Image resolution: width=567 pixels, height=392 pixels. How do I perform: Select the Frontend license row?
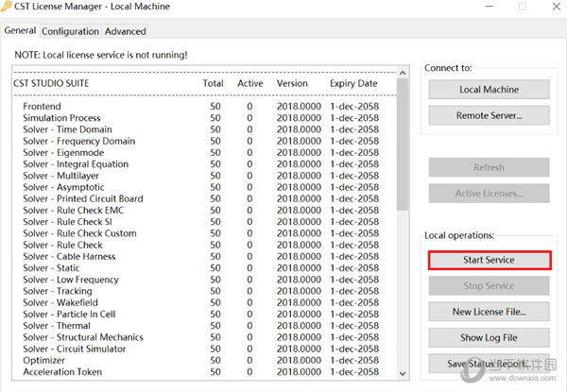[x=200, y=106]
